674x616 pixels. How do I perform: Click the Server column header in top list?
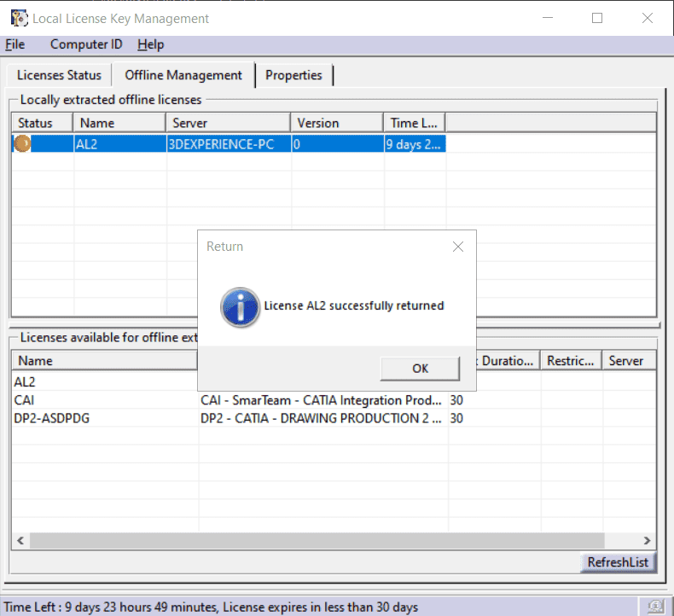point(229,123)
